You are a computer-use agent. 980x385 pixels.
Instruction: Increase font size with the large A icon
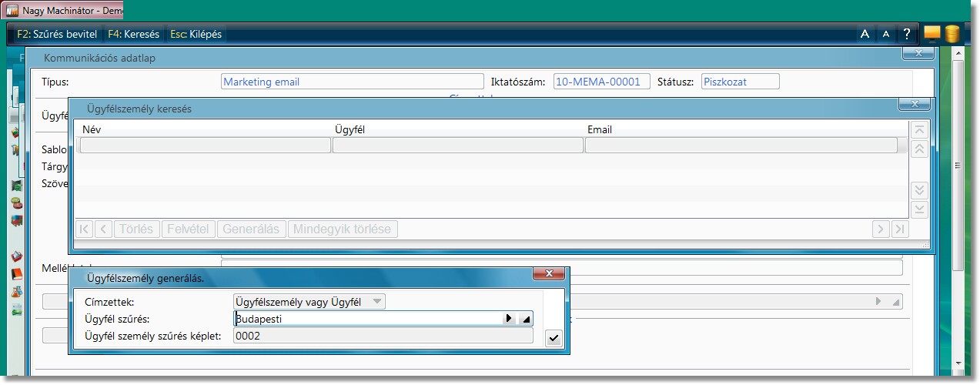click(x=865, y=34)
